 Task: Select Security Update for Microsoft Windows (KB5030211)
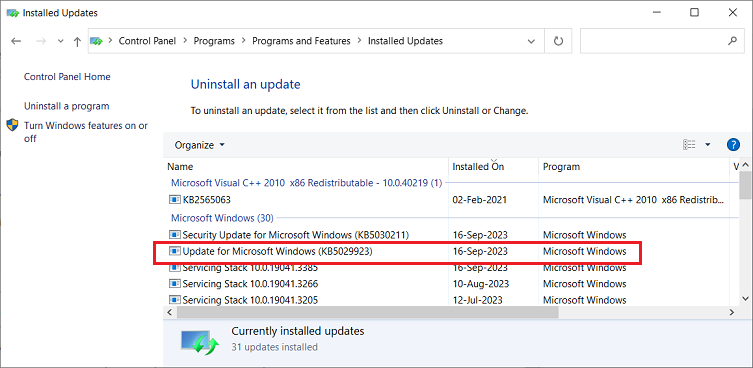point(295,235)
